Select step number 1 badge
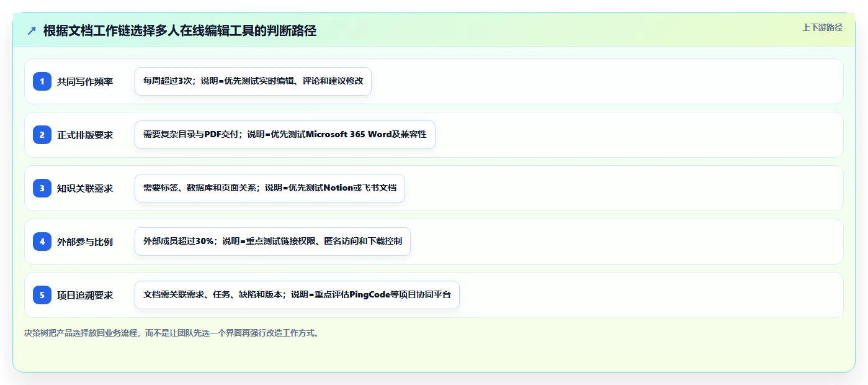Viewport: 868px width, 385px height. (x=42, y=81)
